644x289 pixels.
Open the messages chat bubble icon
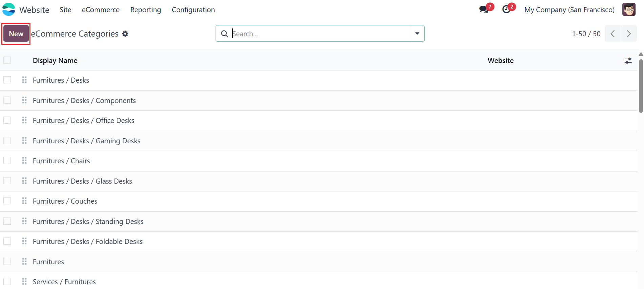[x=484, y=9]
